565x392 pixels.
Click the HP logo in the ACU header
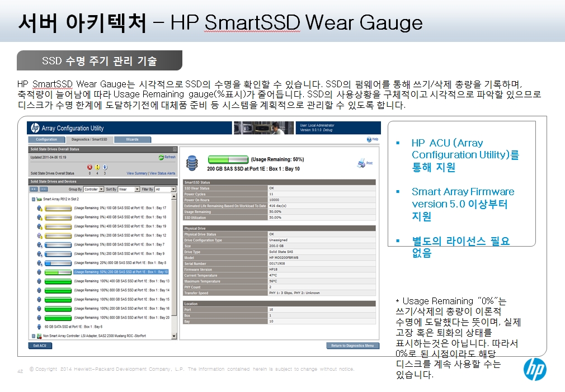click(x=35, y=128)
